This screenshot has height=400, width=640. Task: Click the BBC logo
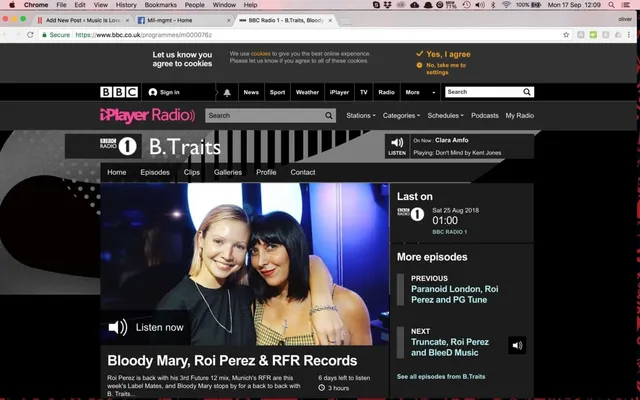click(x=119, y=92)
